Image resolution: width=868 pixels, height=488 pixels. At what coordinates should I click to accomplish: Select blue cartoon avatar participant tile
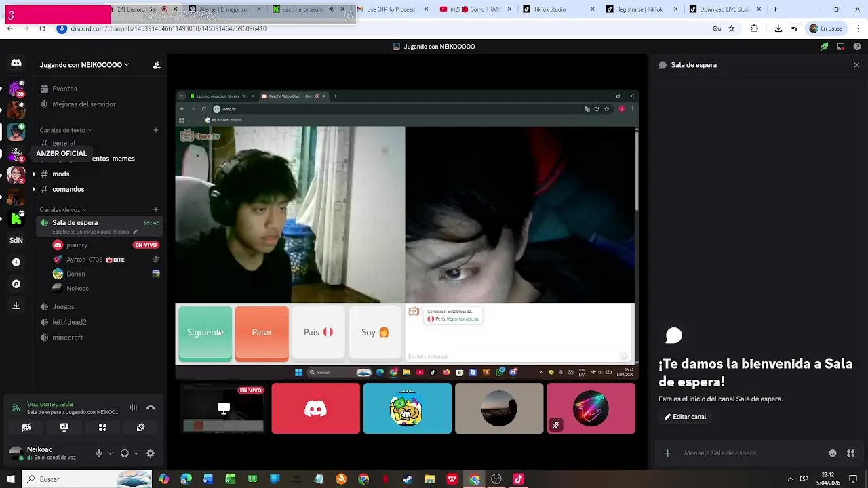408,408
